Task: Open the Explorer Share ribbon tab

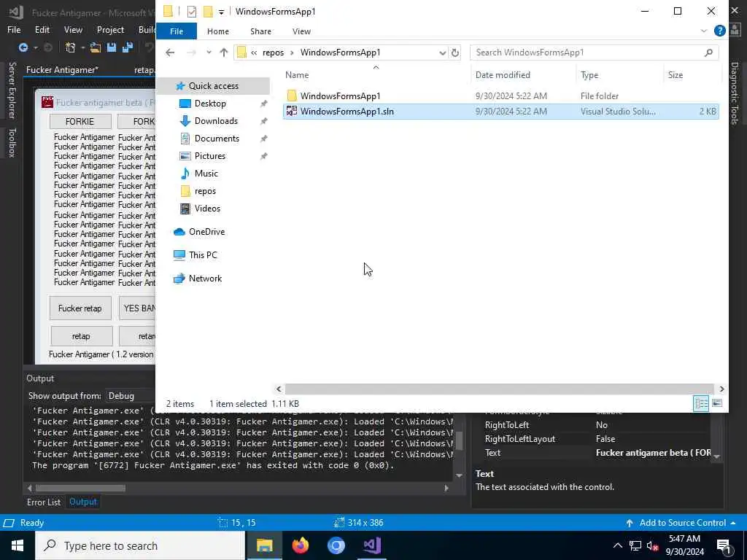Action: (260, 31)
